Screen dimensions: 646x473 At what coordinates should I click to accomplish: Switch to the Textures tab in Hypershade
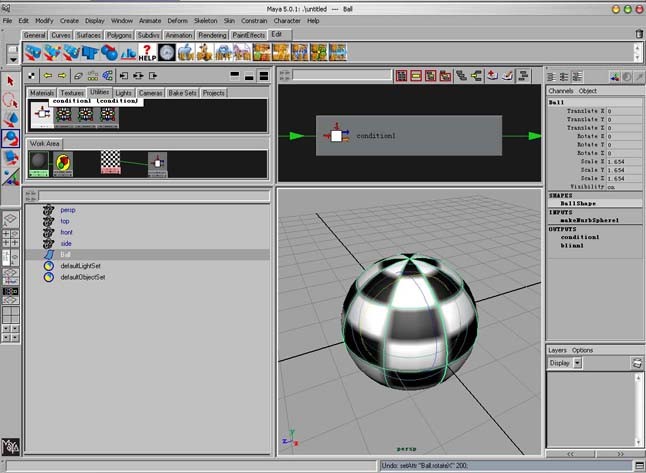click(72, 93)
